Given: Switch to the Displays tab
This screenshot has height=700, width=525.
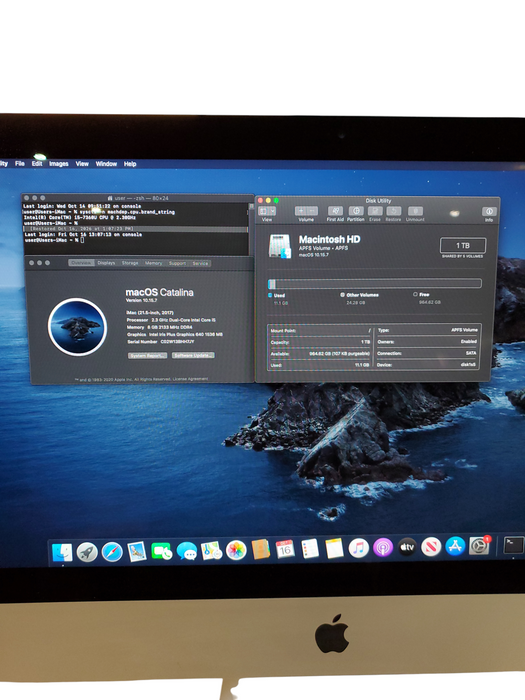Looking at the screenshot, I should [x=106, y=263].
